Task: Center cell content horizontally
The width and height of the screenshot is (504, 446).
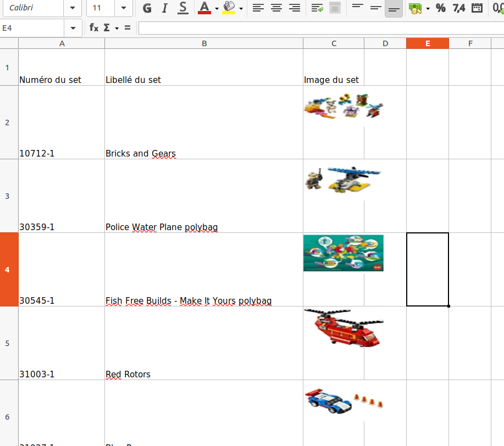Action: (x=276, y=8)
